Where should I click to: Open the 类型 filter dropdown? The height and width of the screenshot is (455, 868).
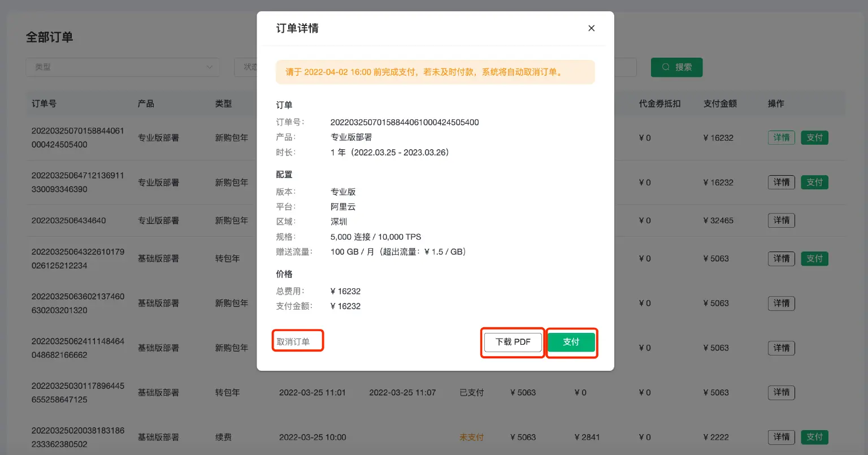(121, 67)
